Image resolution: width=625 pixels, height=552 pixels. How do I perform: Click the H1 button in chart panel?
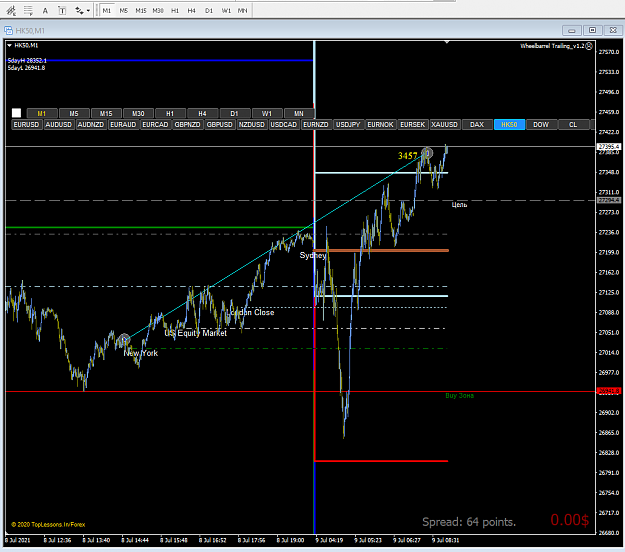[x=170, y=114]
